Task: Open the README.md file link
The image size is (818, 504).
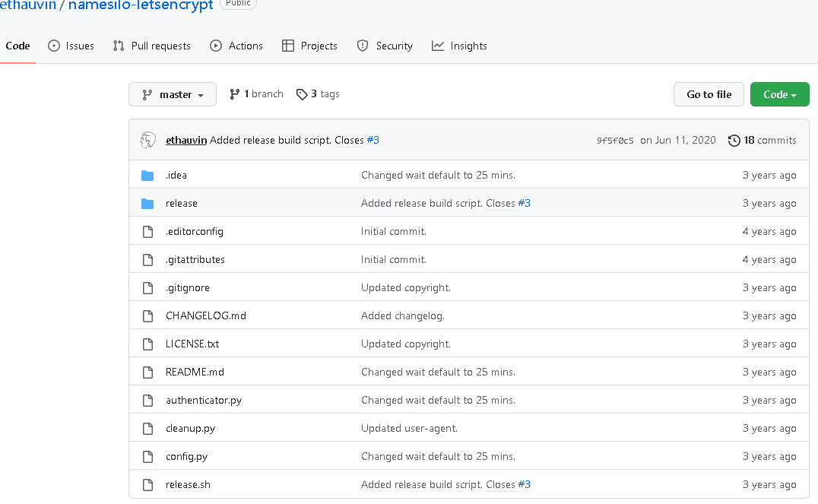Action: 195,372
